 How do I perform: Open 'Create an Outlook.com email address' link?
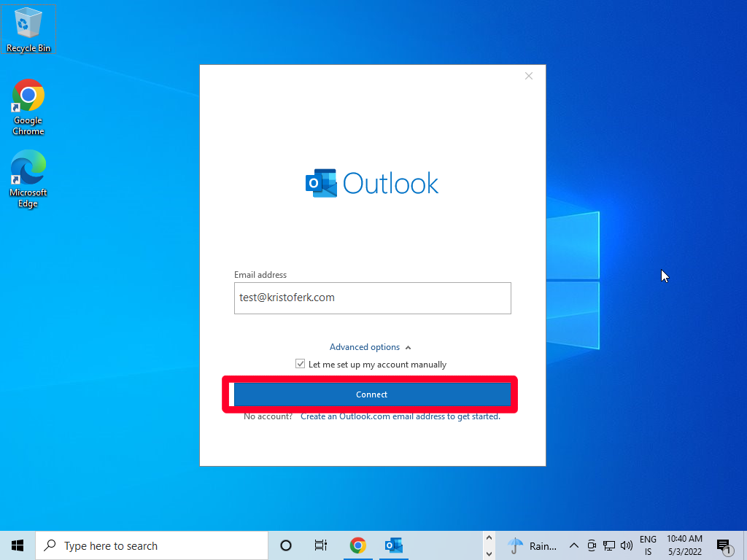(400, 416)
